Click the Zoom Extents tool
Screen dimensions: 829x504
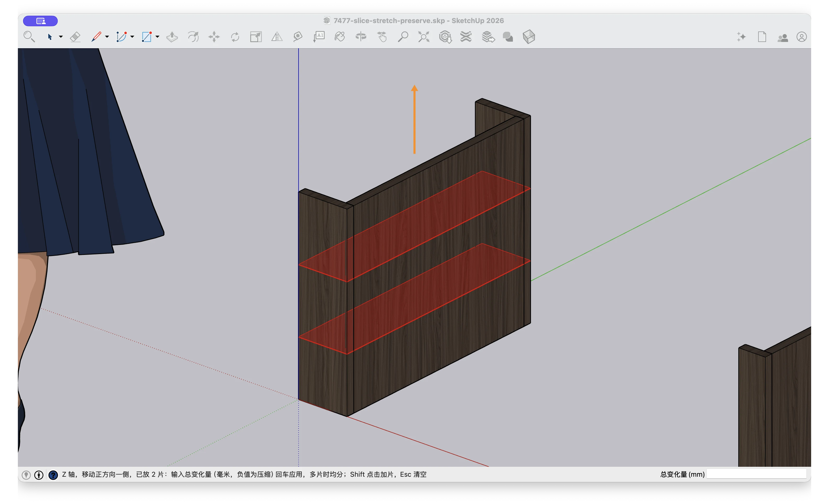424,37
